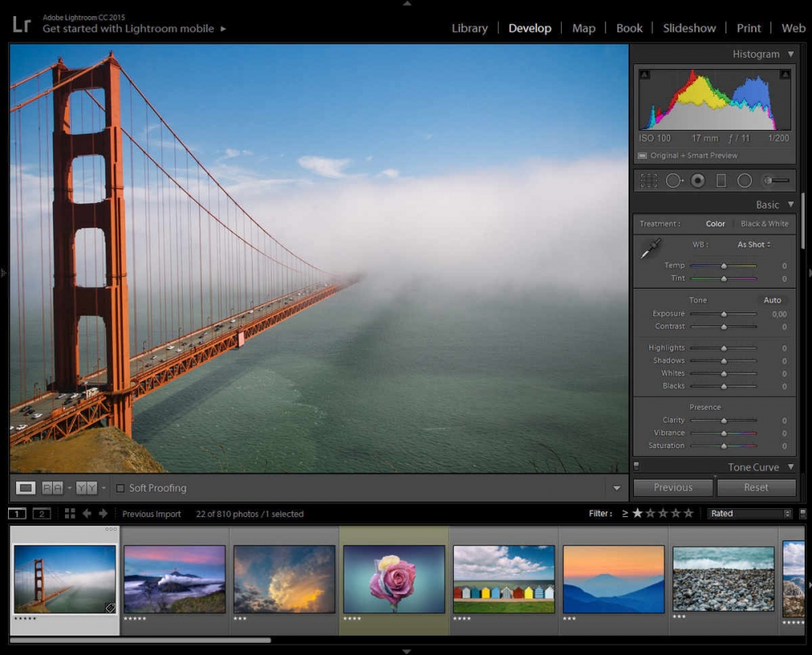Select the Crop Overlay tool
The height and width of the screenshot is (655, 812).
coord(648,180)
